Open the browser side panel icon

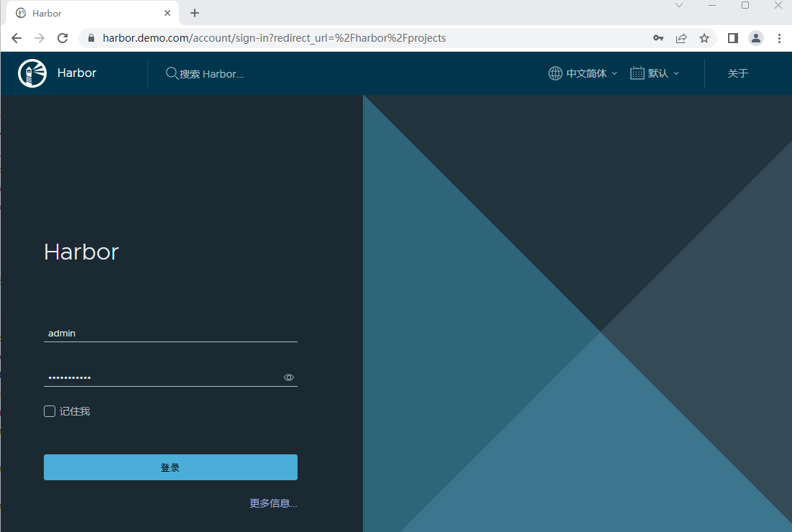733,38
